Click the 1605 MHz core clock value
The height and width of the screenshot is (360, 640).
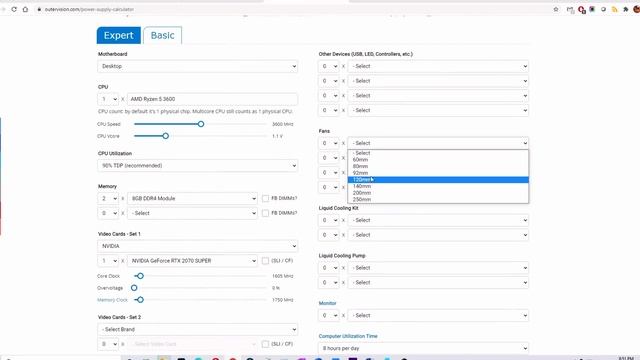click(282, 276)
